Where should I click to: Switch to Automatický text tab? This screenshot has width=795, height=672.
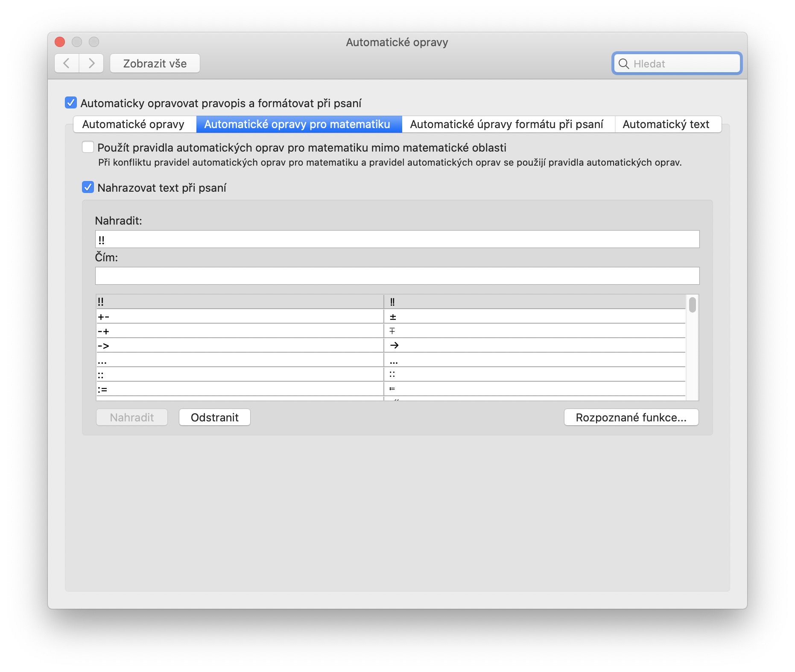[666, 124]
